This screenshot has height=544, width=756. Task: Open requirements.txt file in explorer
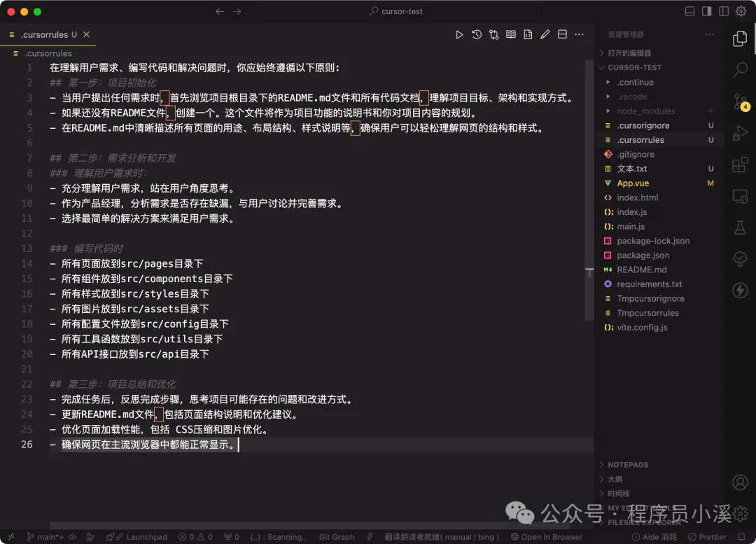point(658,284)
